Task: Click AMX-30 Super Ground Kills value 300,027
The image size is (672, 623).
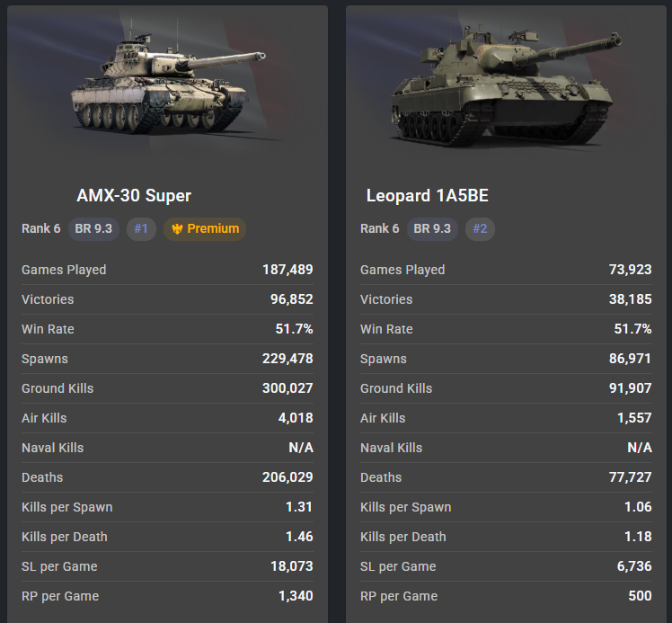Action: pyautogui.click(x=287, y=388)
